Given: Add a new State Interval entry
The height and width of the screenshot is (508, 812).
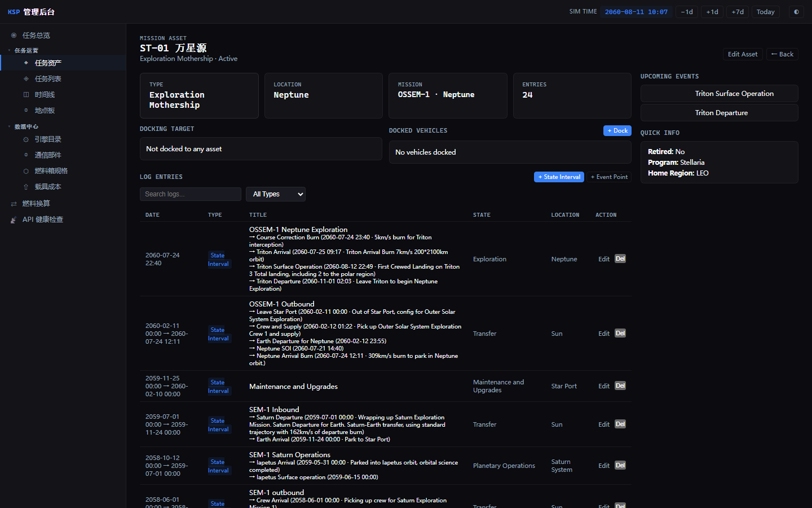Looking at the screenshot, I should coord(559,177).
